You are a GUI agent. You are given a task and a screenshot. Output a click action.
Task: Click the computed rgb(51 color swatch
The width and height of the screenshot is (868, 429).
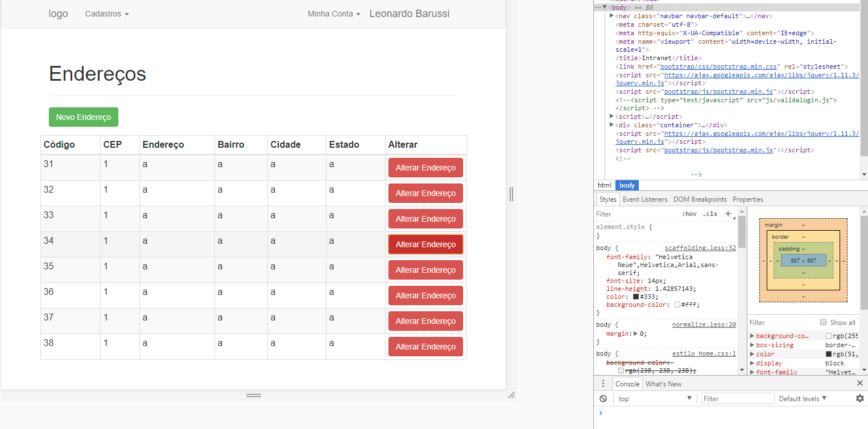coord(829,354)
